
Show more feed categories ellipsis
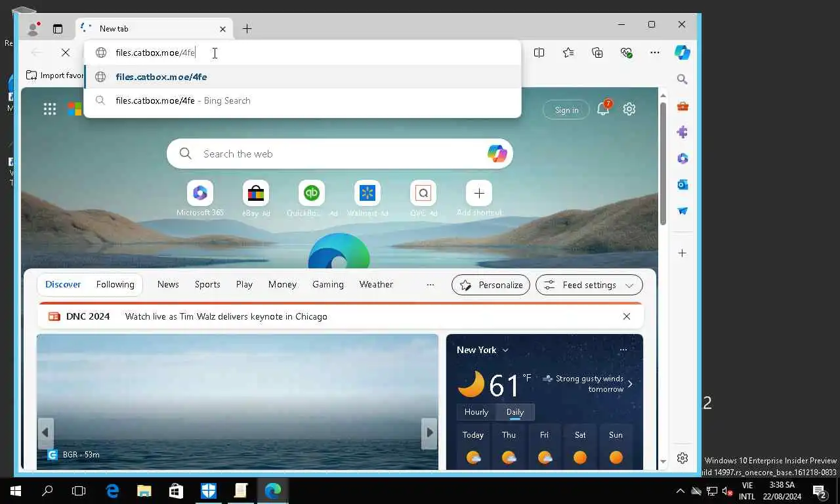(430, 285)
